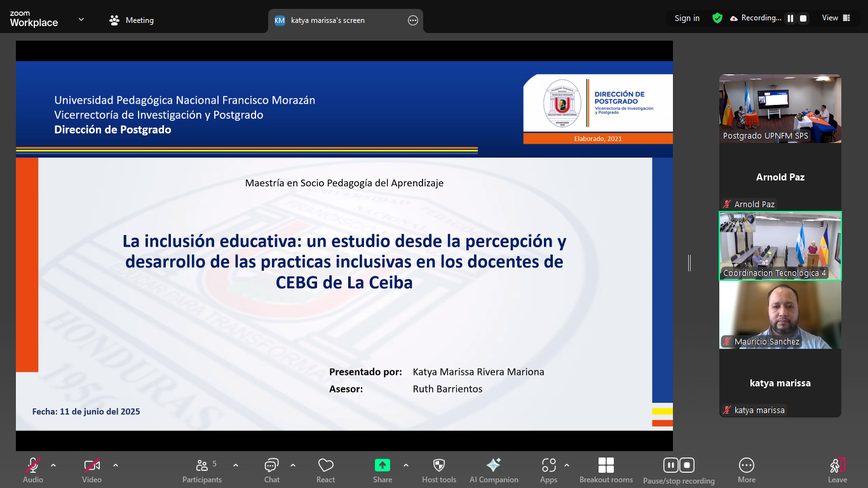The height and width of the screenshot is (488, 868).
Task: Pause the recording from the bottom toolbar
Action: (x=671, y=465)
